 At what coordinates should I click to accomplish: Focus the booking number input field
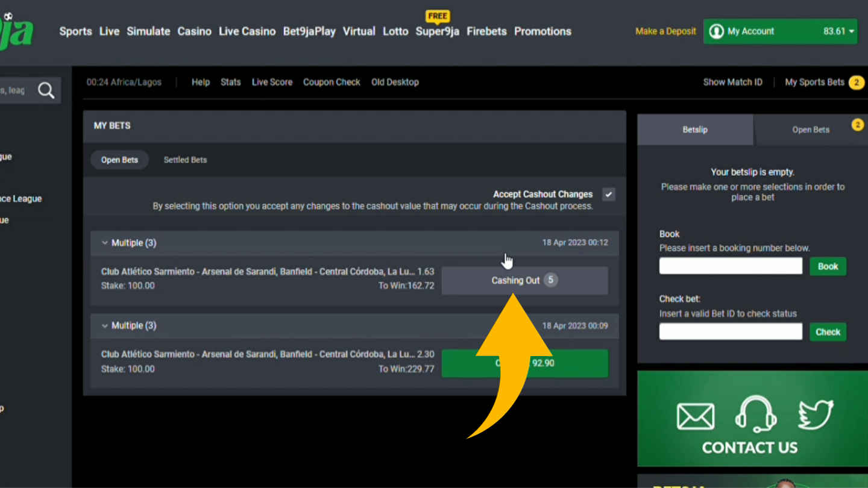click(x=731, y=266)
